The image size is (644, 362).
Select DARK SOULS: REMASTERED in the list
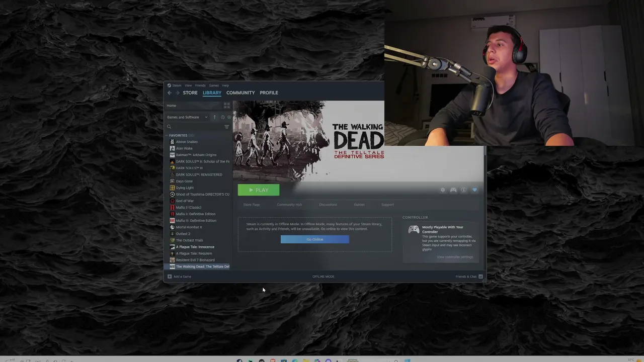(200, 174)
